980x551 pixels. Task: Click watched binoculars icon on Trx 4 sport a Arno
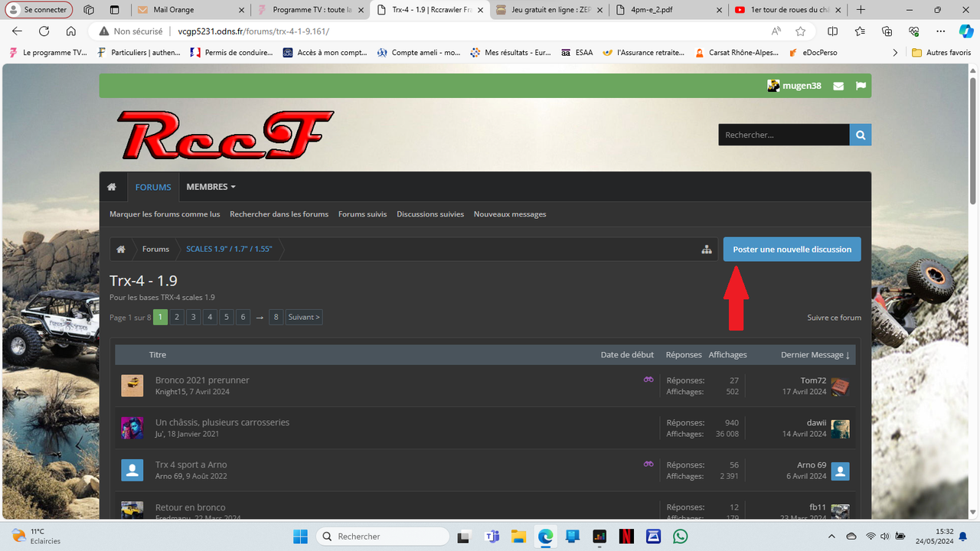648,464
